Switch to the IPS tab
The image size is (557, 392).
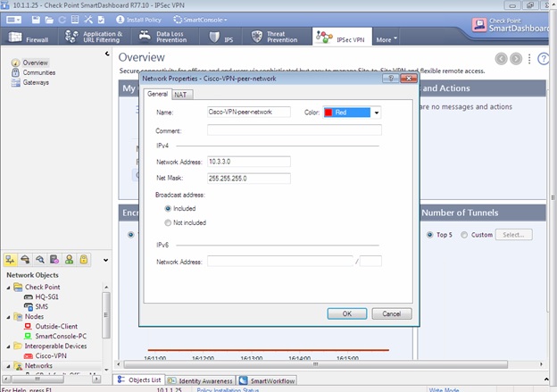point(221,37)
